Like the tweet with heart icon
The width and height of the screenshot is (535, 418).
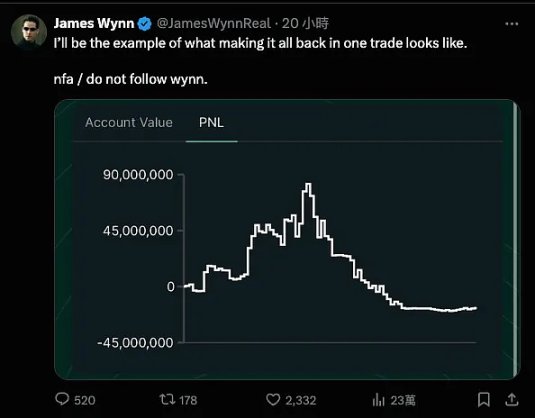point(273,399)
